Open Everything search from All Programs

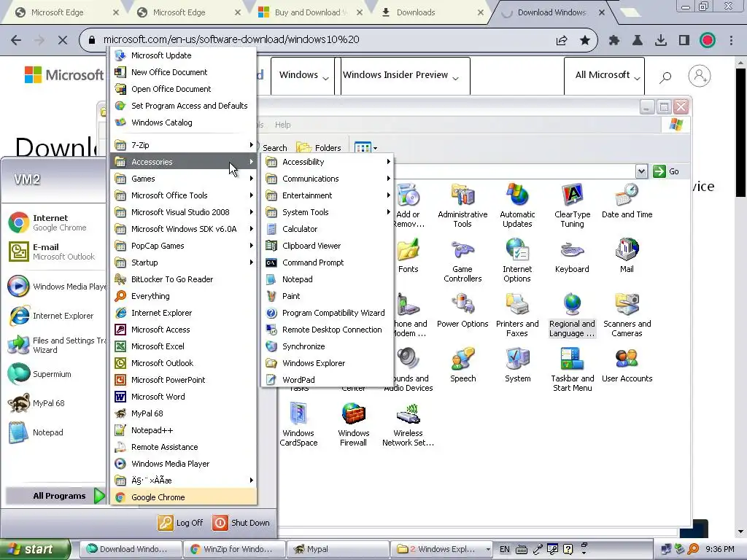click(x=183, y=296)
